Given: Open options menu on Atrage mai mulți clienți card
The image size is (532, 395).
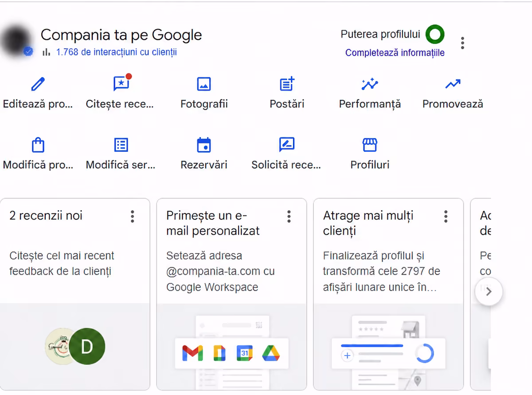Looking at the screenshot, I should click(x=446, y=216).
